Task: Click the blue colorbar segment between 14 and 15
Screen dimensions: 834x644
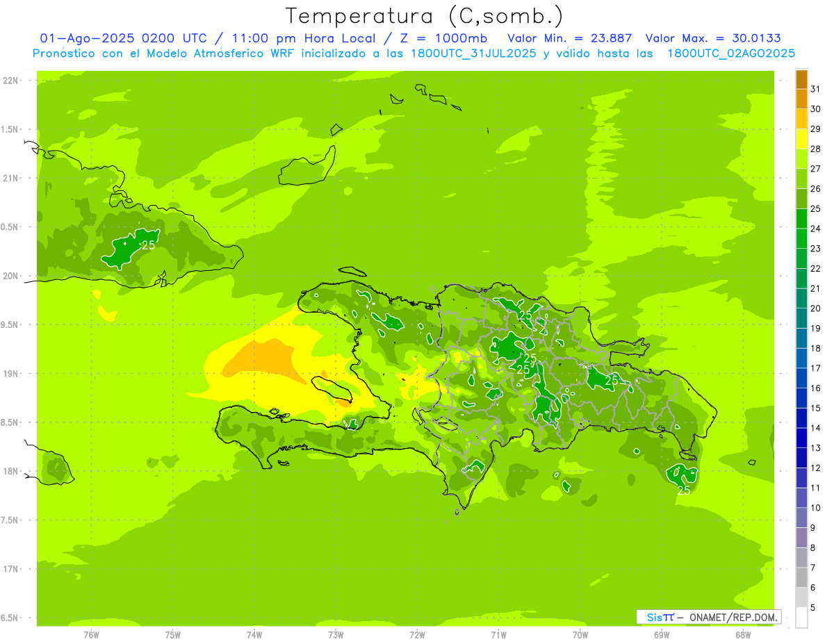Action: [801, 418]
